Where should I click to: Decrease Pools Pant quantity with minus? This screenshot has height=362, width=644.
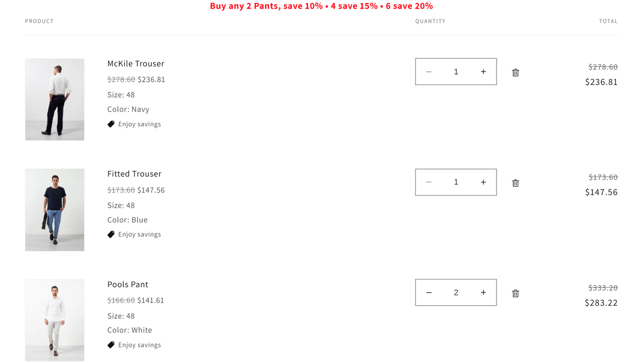[429, 293]
